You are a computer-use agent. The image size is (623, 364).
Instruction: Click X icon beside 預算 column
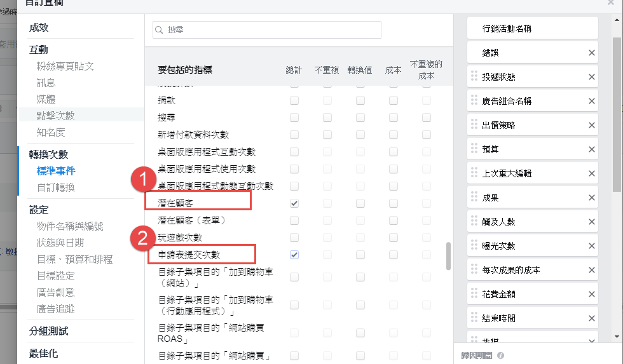pyautogui.click(x=592, y=149)
